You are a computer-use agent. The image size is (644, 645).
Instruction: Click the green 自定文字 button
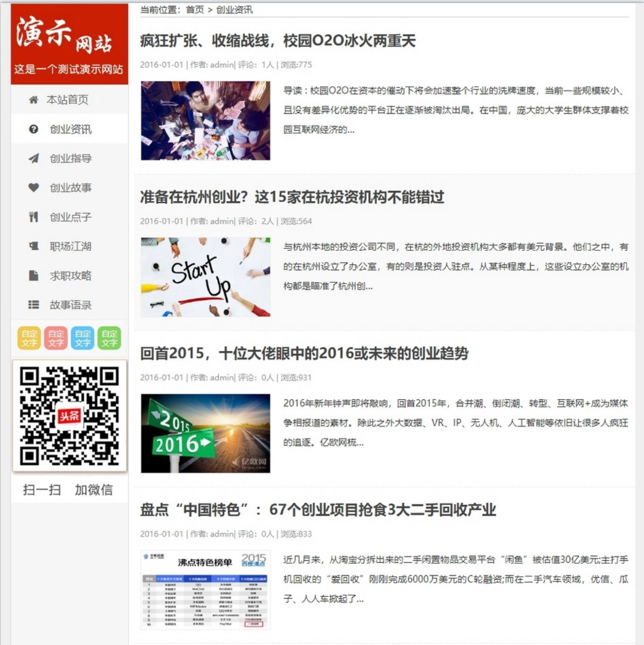point(109,338)
